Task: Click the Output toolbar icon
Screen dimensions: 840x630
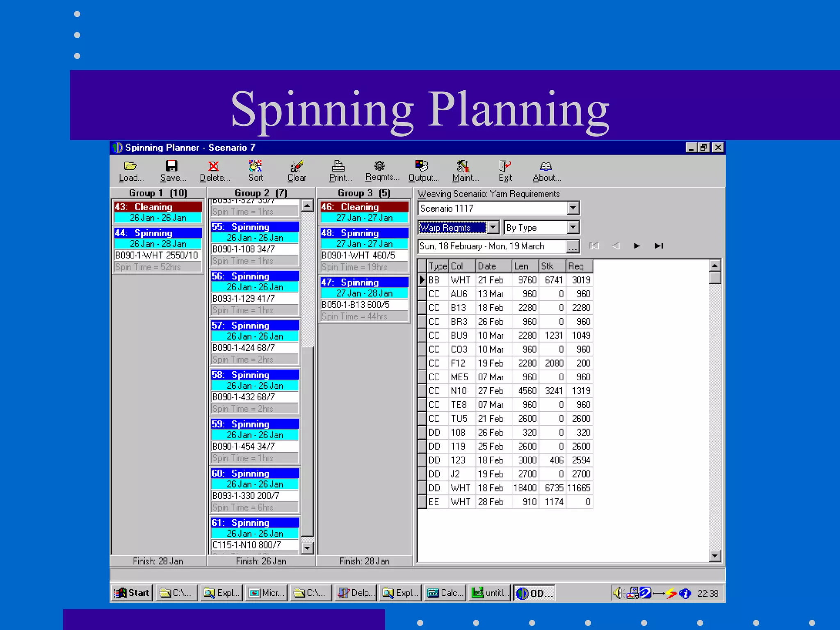Action: 422,166
